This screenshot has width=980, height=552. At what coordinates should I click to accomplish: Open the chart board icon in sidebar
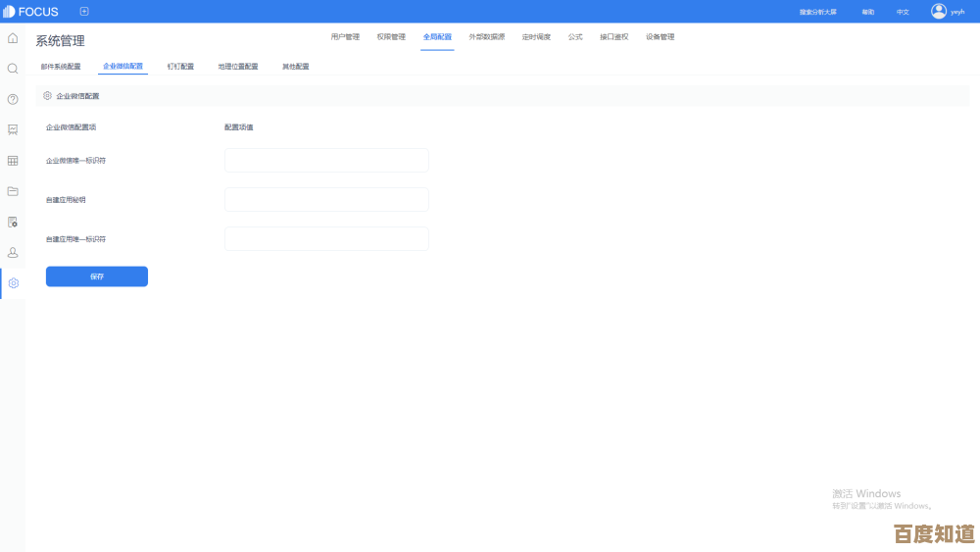click(13, 129)
